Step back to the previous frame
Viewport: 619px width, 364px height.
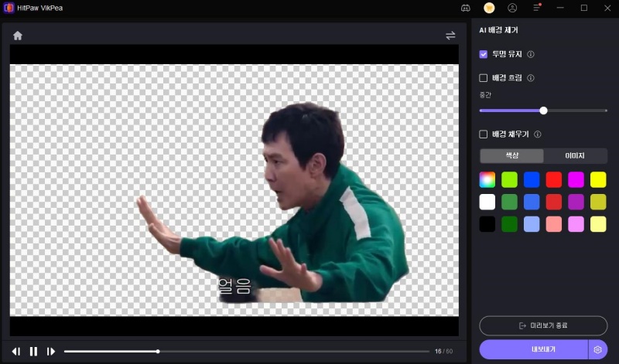[x=16, y=352]
